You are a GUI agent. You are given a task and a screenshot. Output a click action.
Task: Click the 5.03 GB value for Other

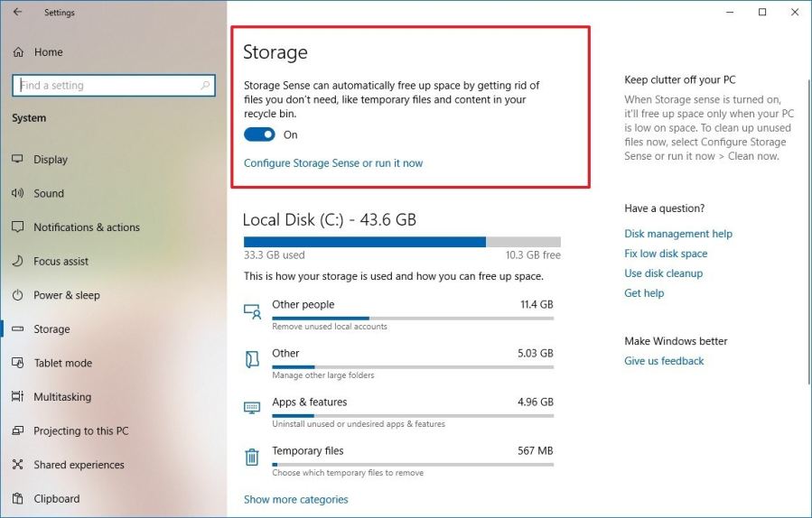536,353
